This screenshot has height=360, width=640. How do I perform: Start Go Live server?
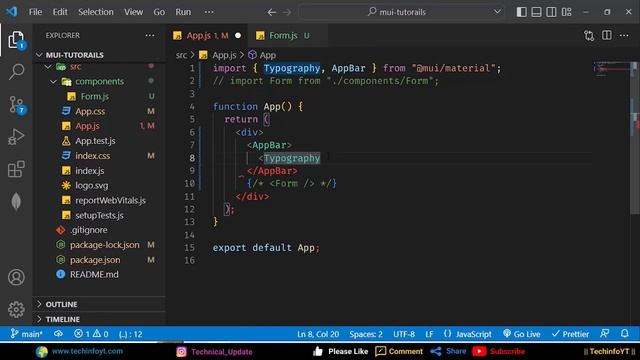(522, 334)
